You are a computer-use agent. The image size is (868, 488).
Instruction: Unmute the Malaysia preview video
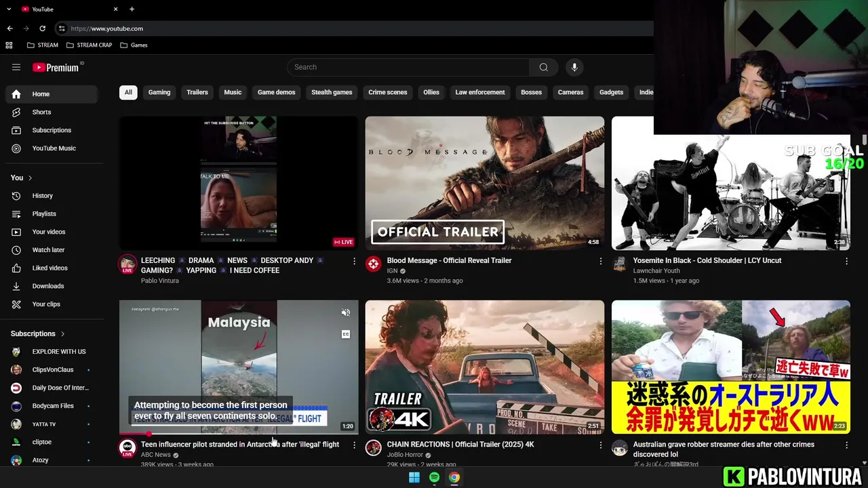(x=345, y=312)
